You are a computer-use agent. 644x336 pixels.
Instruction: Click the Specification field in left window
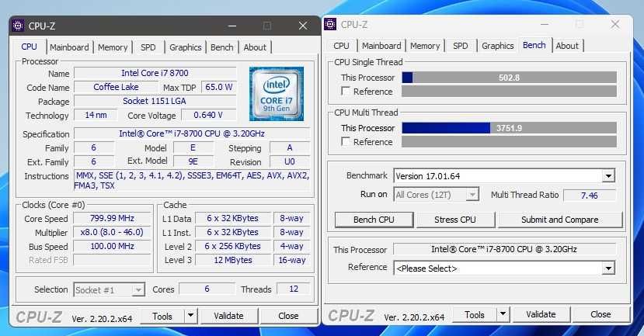pos(192,133)
